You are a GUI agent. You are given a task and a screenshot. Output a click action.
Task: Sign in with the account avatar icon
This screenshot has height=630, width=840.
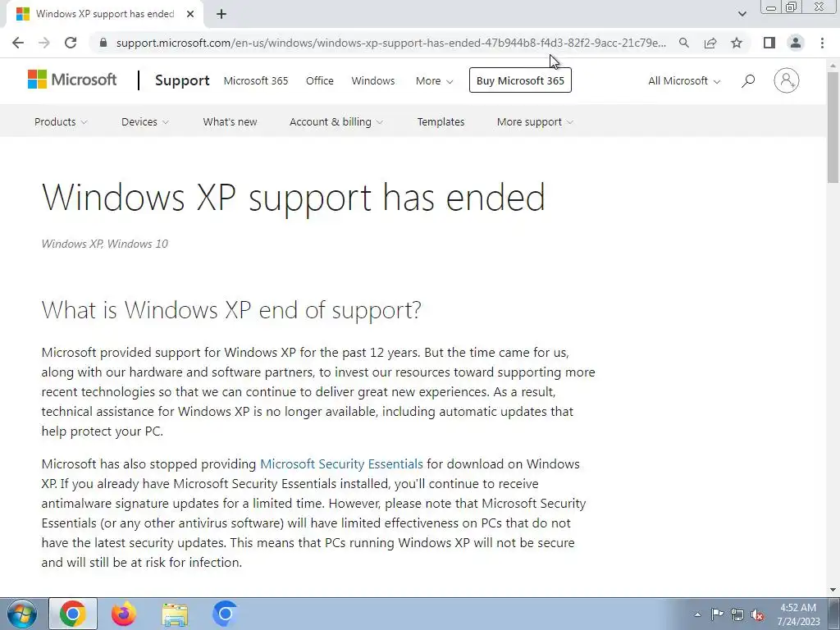click(787, 80)
